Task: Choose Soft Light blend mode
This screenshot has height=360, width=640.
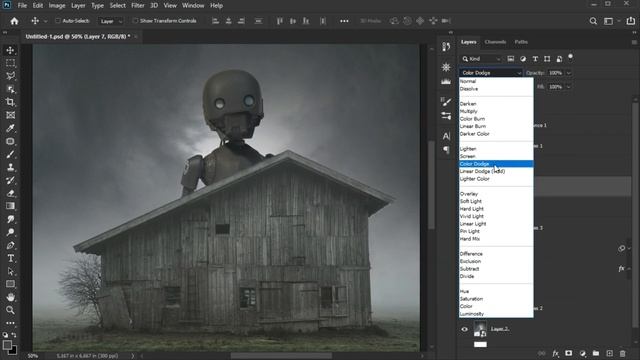Action: pyautogui.click(x=471, y=201)
